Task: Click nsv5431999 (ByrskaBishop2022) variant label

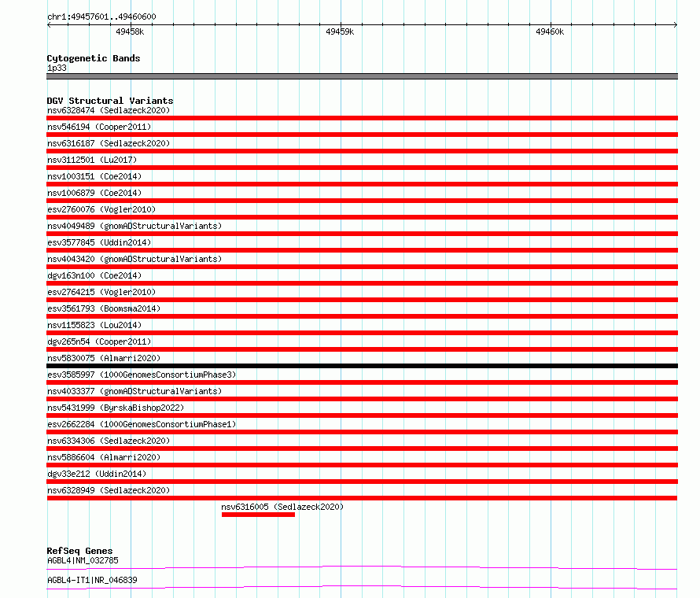Action: (116, 408)
